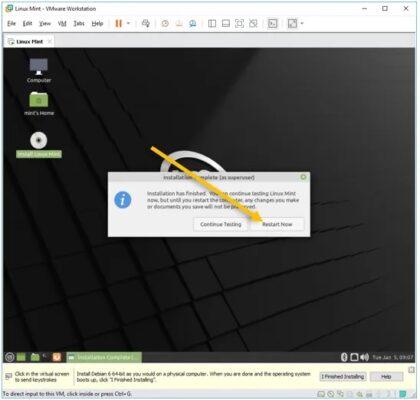Send Ctrl+Alt+Del to the virtual machine
This screenshot has height=400, width=420.
coord(146,23)
